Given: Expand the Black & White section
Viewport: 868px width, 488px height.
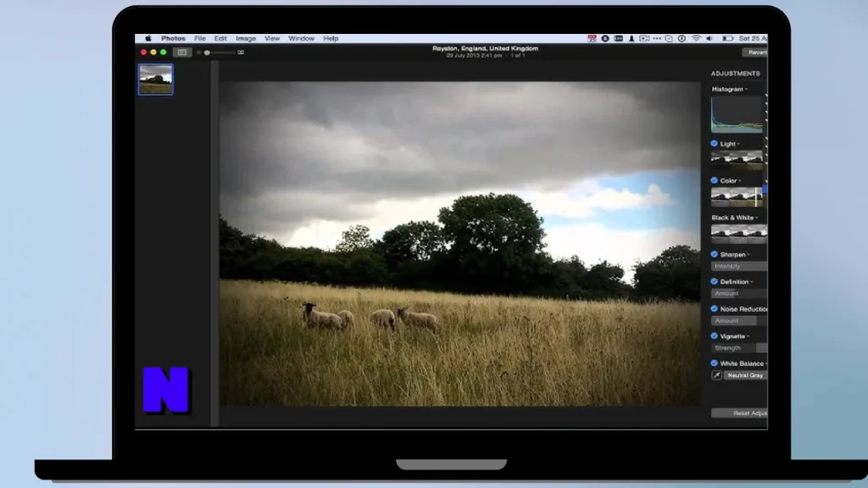Looking at the screenshot, I should coord(732,218).
